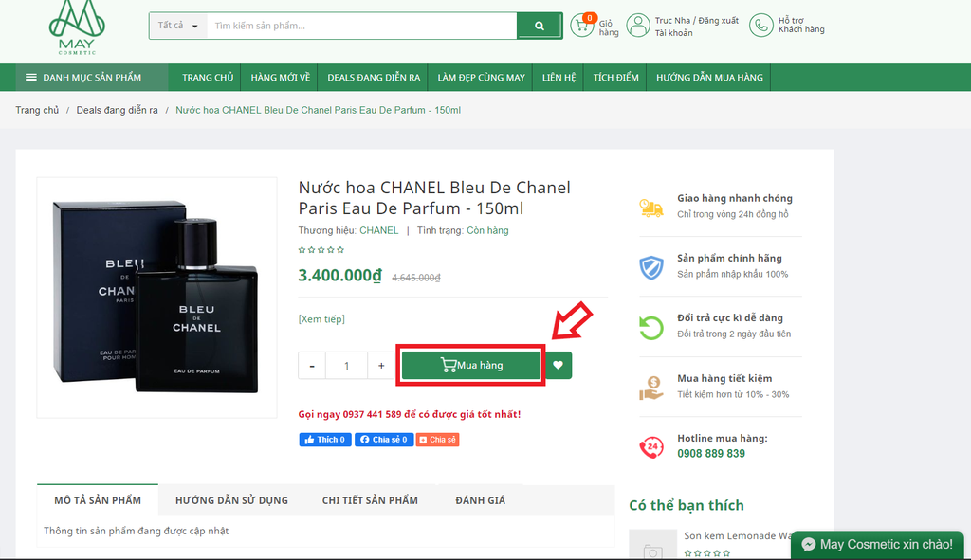Click the Bleu de Chanel product image
Screen dimensions: 971x560
click(156, 298)
